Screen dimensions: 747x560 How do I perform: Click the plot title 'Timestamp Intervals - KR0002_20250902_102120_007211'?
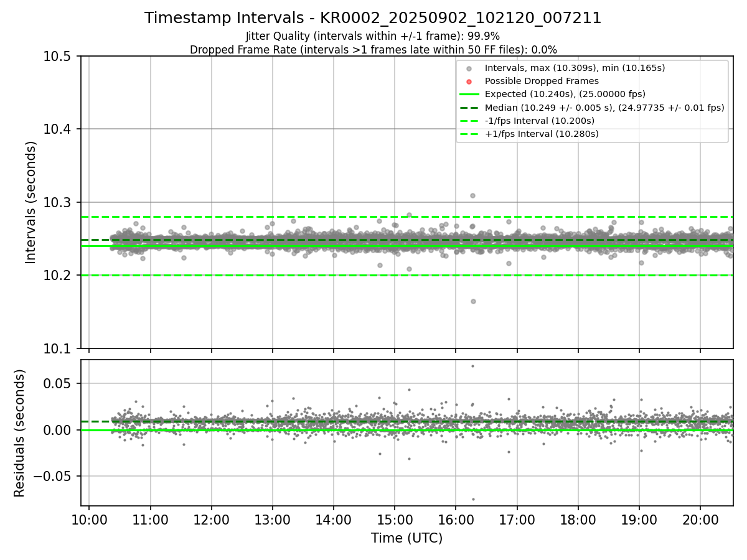point(373,18)
